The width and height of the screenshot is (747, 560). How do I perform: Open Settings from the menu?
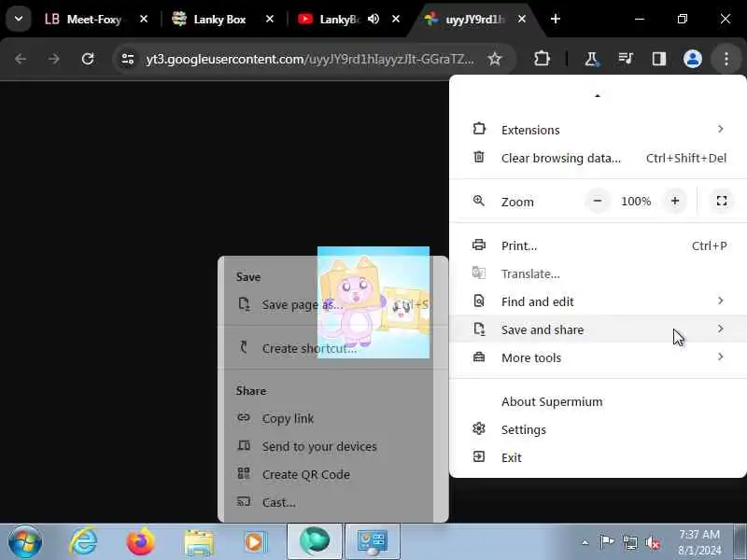tap(598, 429)
